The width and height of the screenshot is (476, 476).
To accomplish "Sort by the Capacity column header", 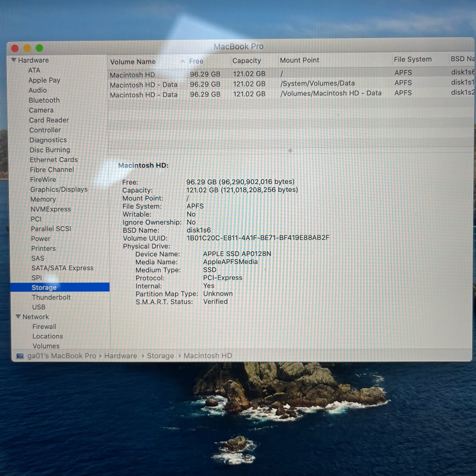I will (246, 61).
